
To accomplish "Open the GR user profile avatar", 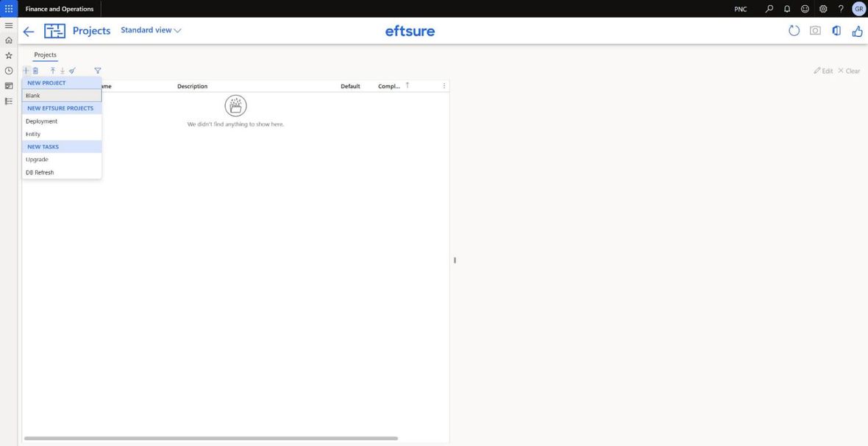I will [858, 9].
